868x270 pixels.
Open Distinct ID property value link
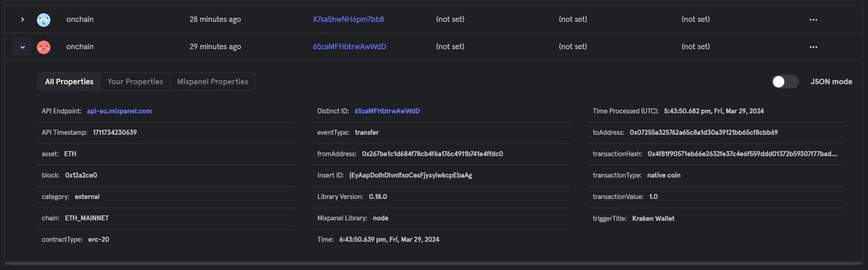click(387, 111)
